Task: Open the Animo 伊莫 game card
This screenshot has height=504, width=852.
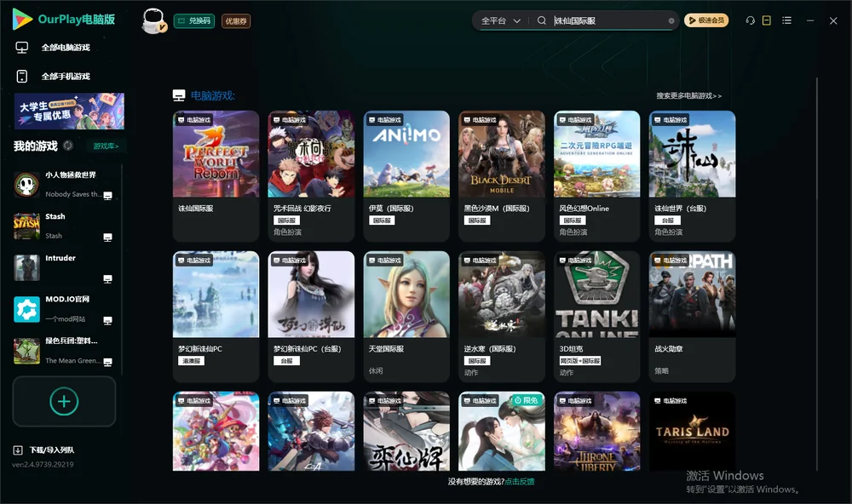Action: pos(406,176)
